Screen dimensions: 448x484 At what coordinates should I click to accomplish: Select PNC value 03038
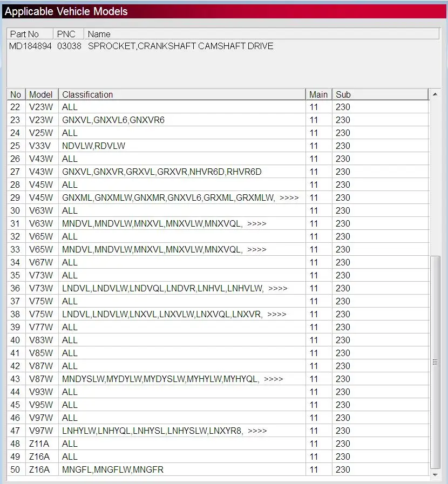pyautogui.click(x=69, y=46)
